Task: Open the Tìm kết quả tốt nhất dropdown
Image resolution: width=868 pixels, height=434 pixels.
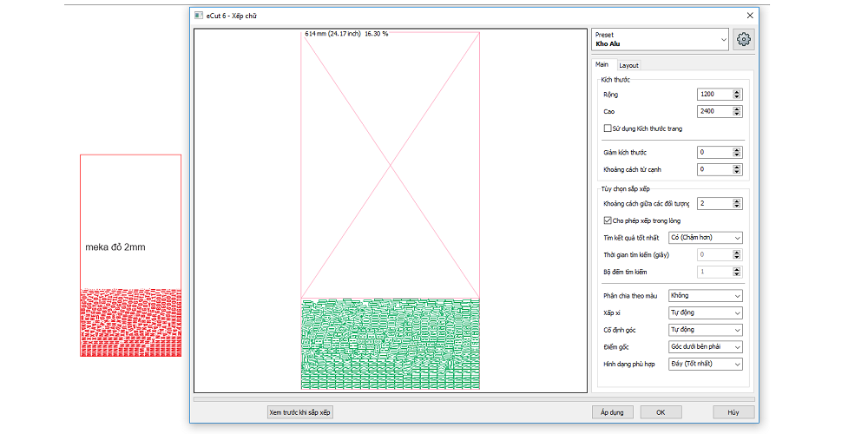Action: pyautogui.click(x=706, y=238)
